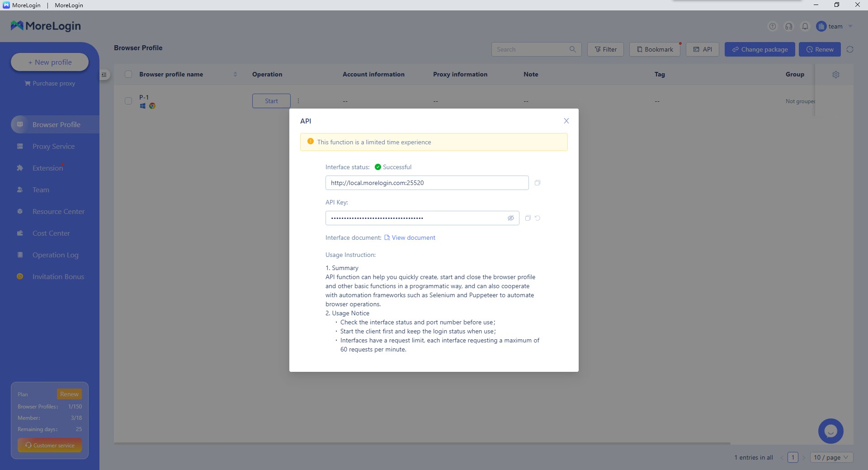Expand the team account dropdown
Screen dimensions: 868x470
click(x=850, y=26)
